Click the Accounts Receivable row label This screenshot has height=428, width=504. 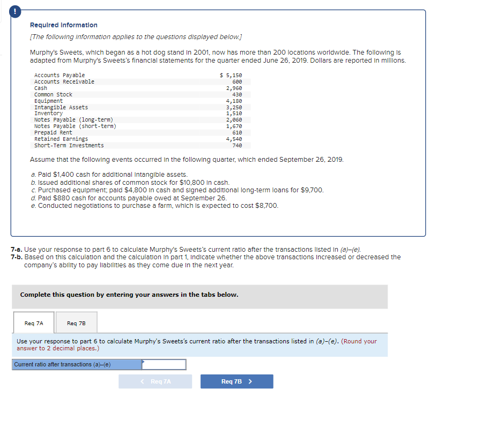[64, 81]
